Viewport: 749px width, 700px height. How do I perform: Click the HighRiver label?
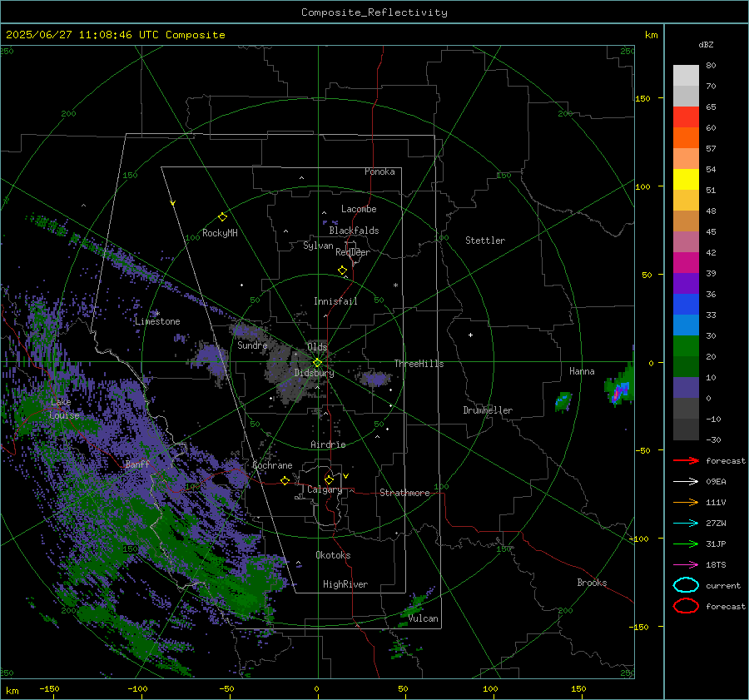pyautogui.click(x=345, y=584)
